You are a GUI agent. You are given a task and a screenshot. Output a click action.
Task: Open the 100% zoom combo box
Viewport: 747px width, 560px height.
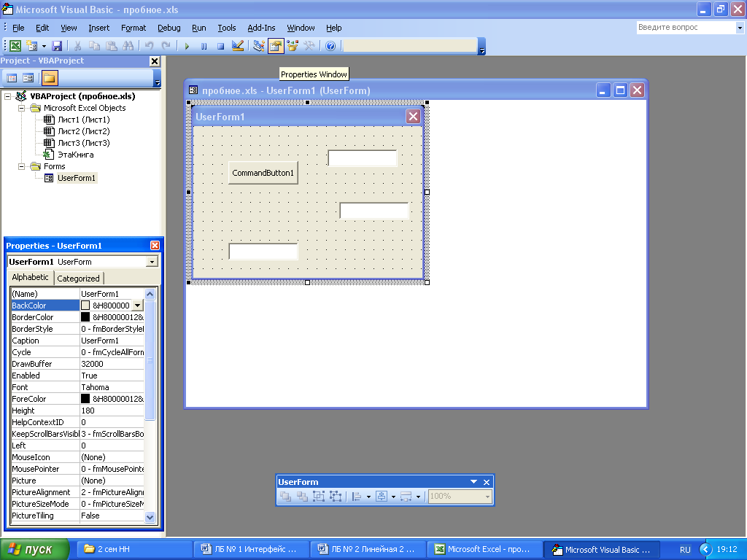click(460, 496)
